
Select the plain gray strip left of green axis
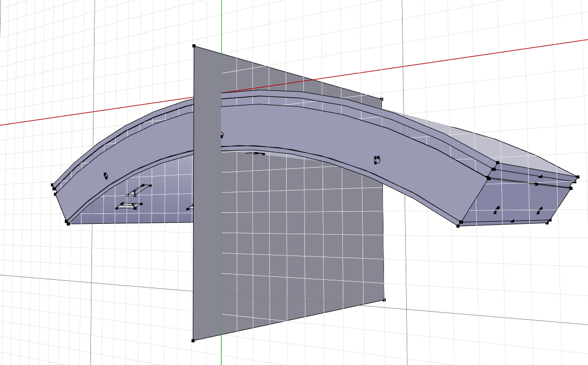[207, 225]
